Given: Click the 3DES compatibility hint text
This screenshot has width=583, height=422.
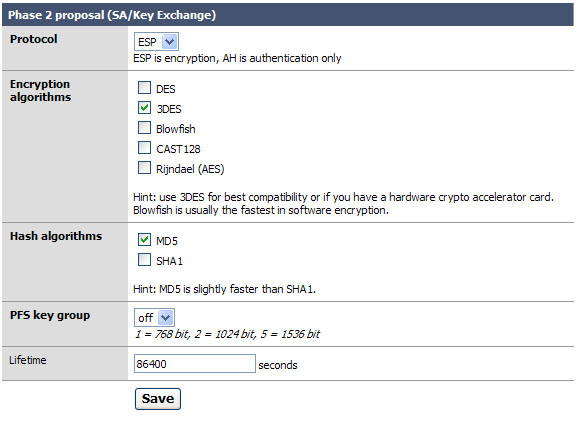Looking at the screenshot, I should pyautogui.click(x=343, y=204).
